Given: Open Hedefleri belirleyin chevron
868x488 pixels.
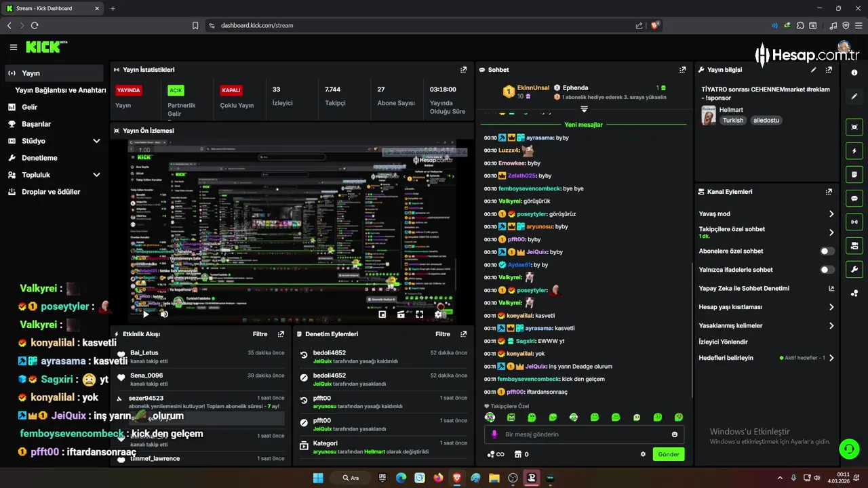Looking at the screenshot, I should [x=831, y=358].
